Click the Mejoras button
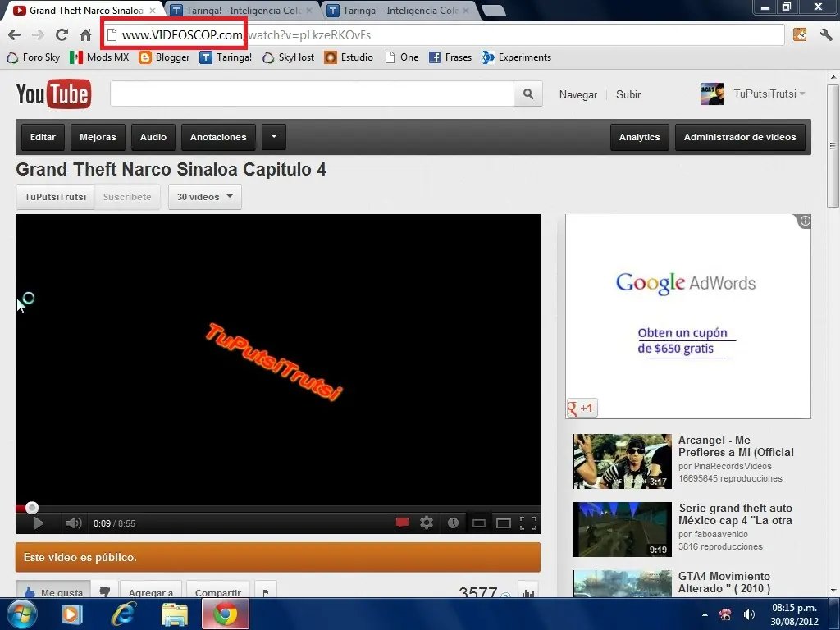Viewport: 840px width, 630px height. click(x=98, y=137)
